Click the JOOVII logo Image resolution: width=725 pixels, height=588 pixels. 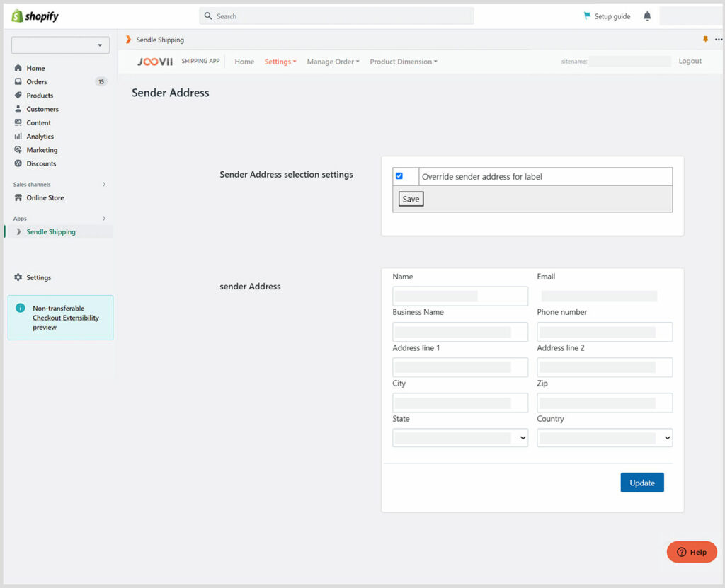point(155,62)
